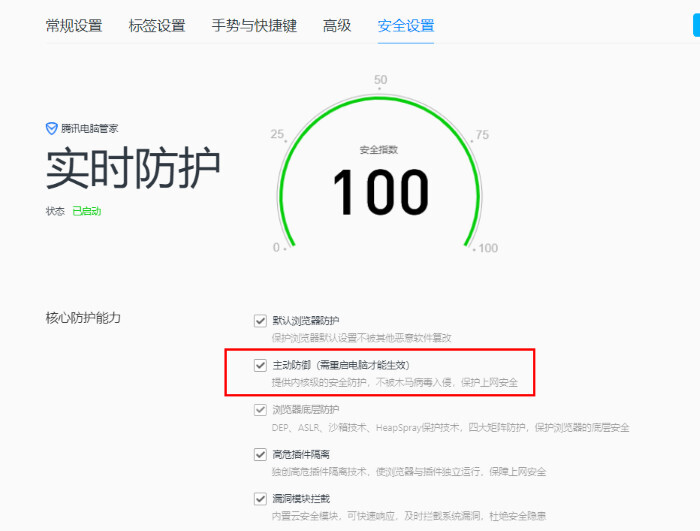The height and width of the screenshot is (531, 700).
Task: Click the 安全设置 tab
Action: (x=406, y=26)
